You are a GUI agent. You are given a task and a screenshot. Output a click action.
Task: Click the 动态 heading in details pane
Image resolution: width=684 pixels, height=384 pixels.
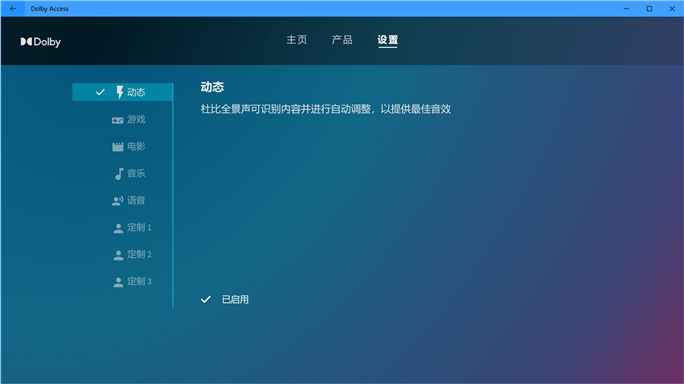[x=212, y=87]
